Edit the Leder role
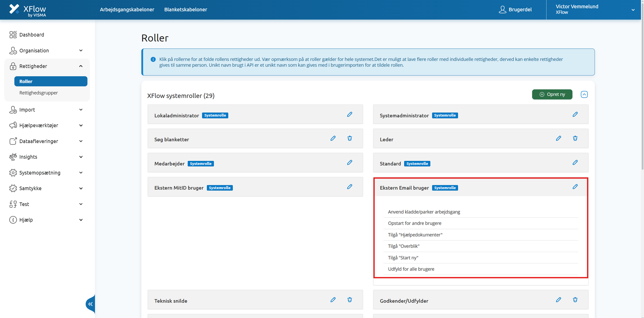Viewport: 644px width, 318px height. pos(558,139)
